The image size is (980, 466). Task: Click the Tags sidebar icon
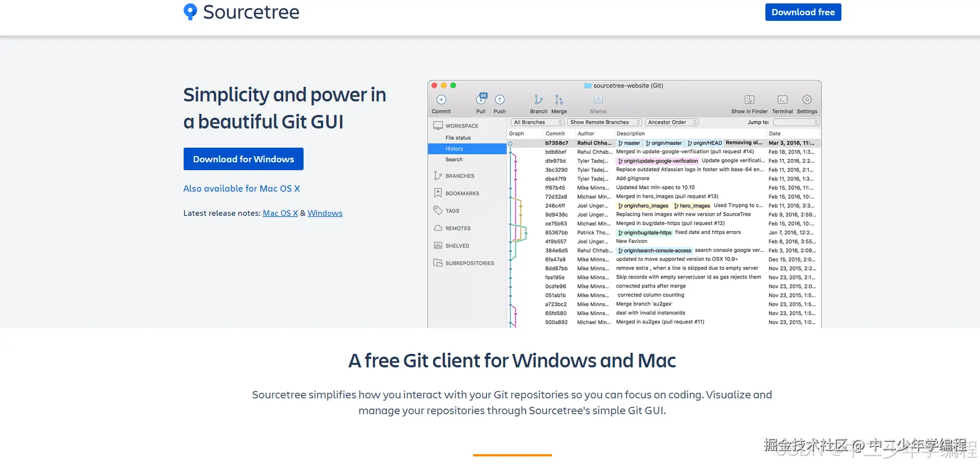(x=438, y=210)
